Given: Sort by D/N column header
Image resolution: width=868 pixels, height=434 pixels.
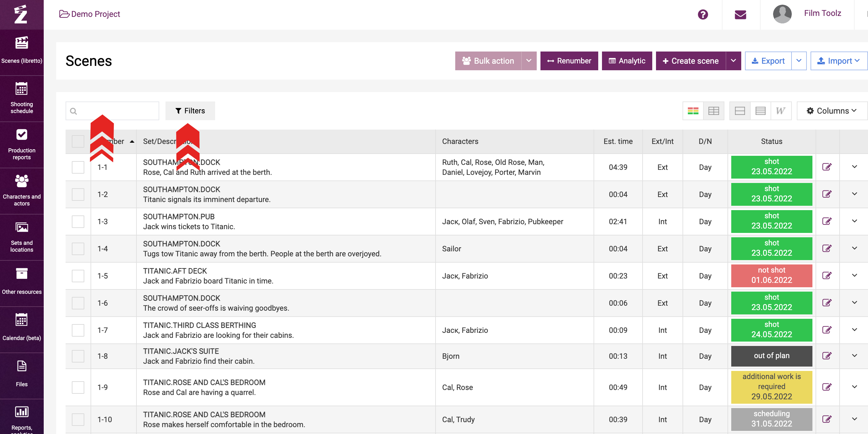Looking at the screenshot, I should coord(705,141).
